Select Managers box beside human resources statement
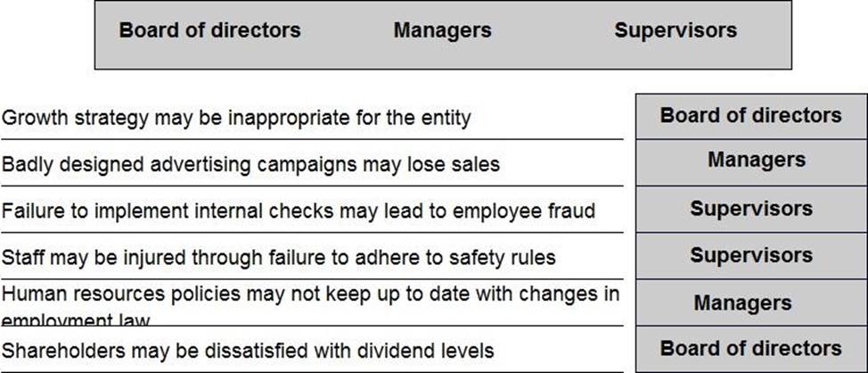868x373 pixels. click(750, 303)
